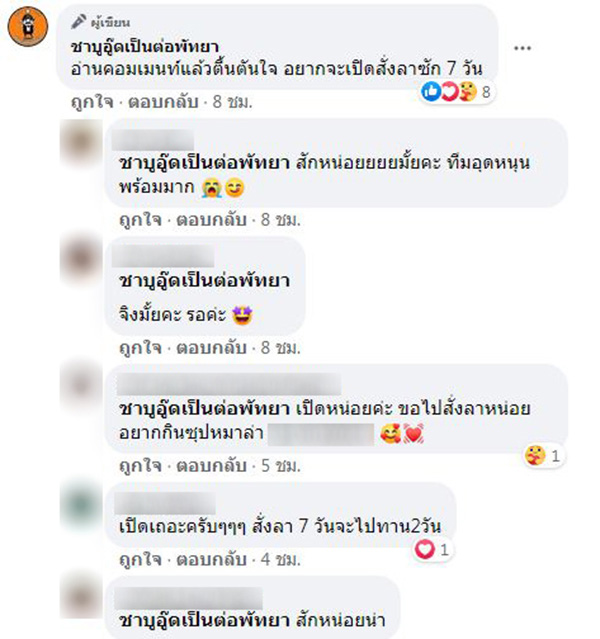Reply to the 'สั่งลา 7 วัน' comment

tap(211, 559)
